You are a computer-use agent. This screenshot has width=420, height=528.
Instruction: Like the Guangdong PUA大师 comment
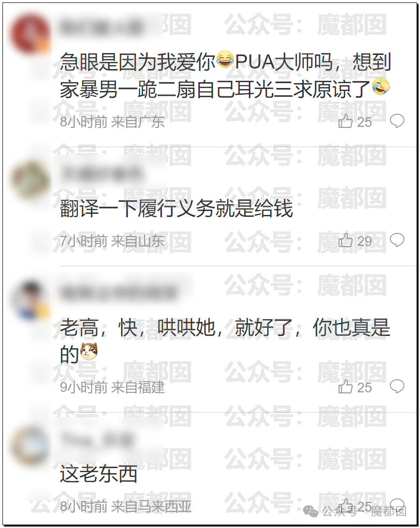click(x=355, y=122)
